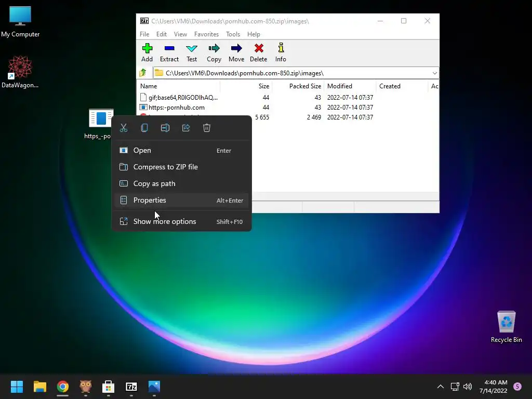This screenshot has width=532, height=399.
Task: Open the Tools menu in 7-Zip
Action: coord(233,34)
